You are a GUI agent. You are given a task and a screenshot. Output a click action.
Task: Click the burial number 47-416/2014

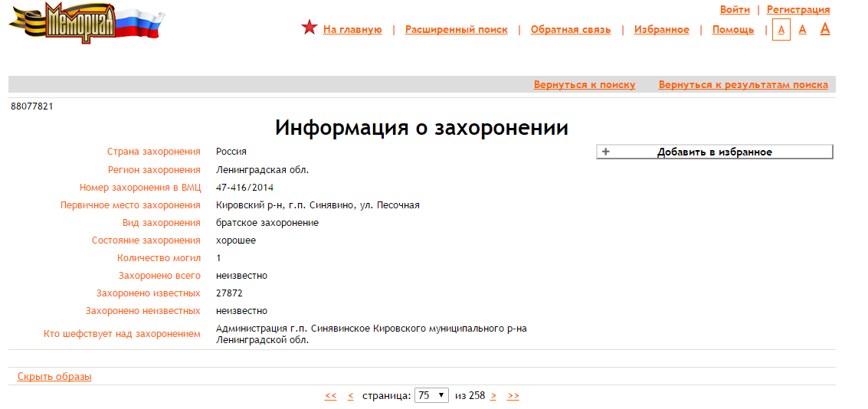(x=244, y=188)
